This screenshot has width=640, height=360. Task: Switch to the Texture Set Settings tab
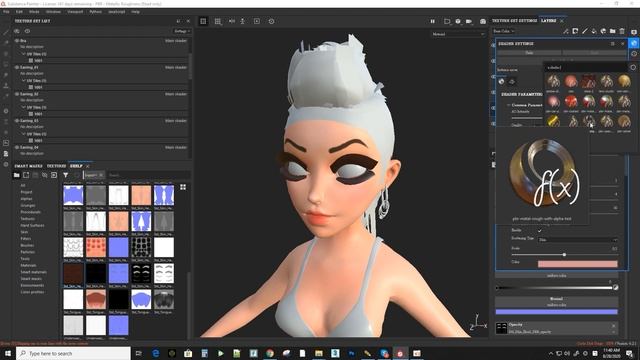(x=515, y=20)
